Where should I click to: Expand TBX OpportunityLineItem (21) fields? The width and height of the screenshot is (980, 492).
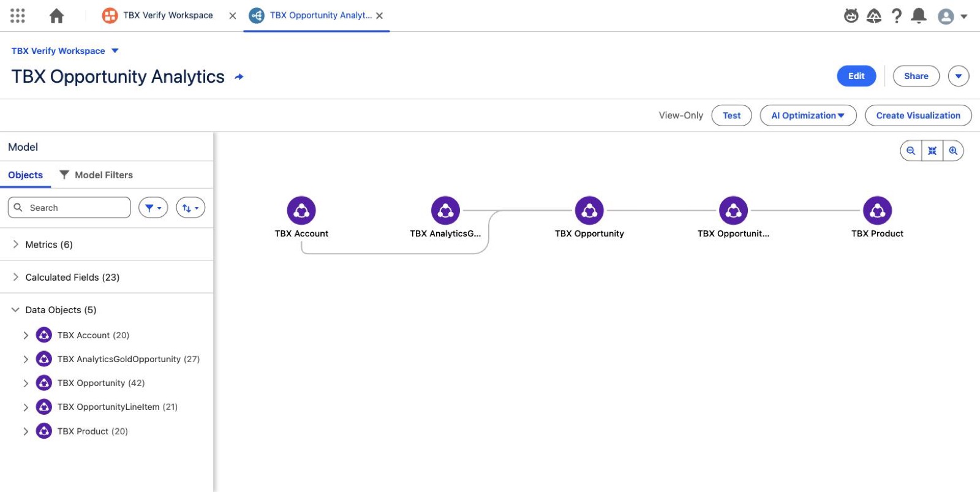click(x=26, y=407)
